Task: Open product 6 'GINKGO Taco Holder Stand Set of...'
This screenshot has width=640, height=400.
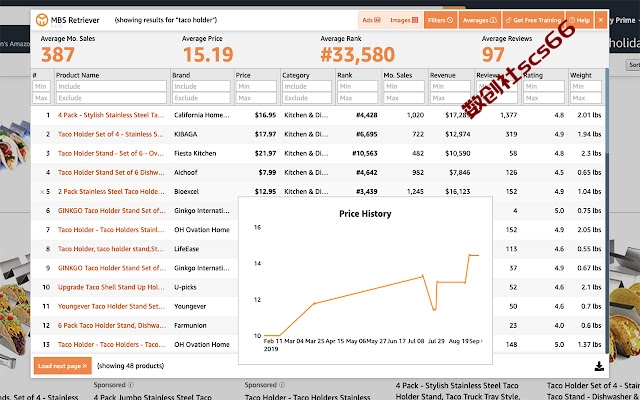Action: pos(111,211)
